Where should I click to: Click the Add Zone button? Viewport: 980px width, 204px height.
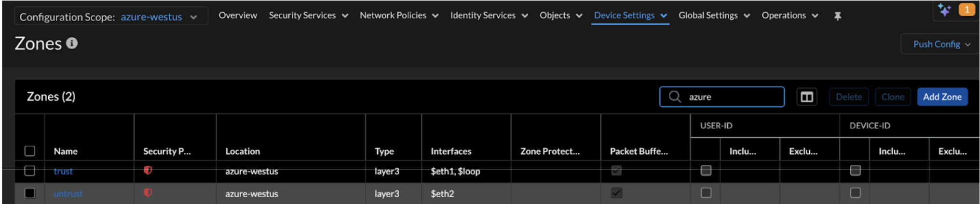click(x=942, y=97)
